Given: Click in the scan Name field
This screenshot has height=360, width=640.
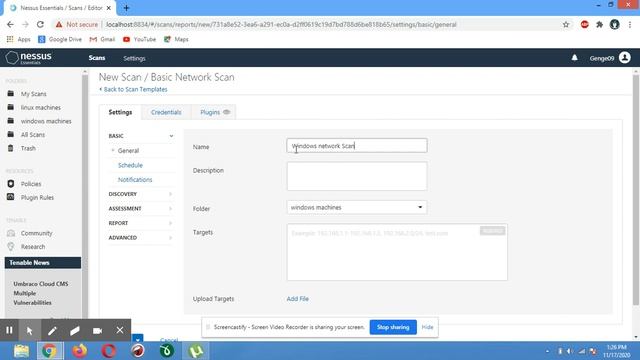Looking at the screenshot, I should coord(357,146).
